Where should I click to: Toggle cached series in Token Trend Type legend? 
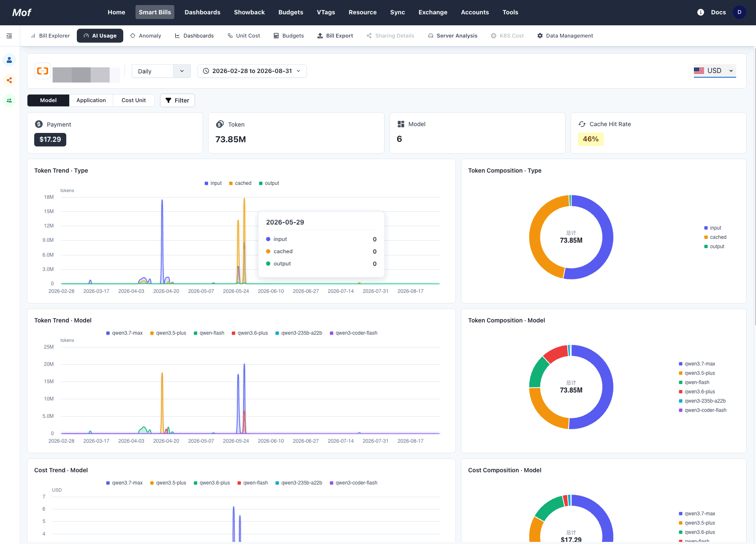pyautogui.click(x=240, y=183)
